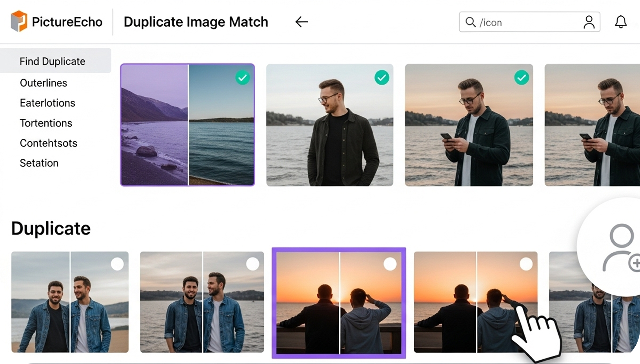Image resolution: width=640 pixels, height=364 pixels.
Task: Open notifications via the bell icon
Action: pos(621,22)
